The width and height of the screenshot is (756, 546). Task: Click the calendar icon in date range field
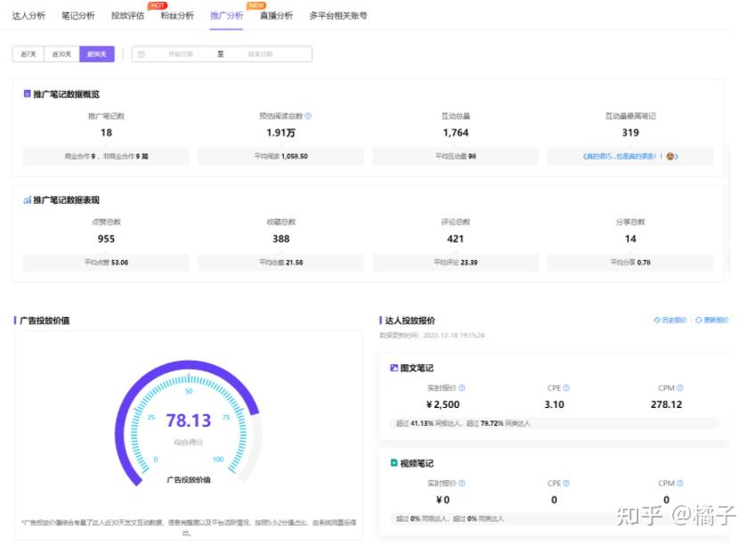coord(142,54)
